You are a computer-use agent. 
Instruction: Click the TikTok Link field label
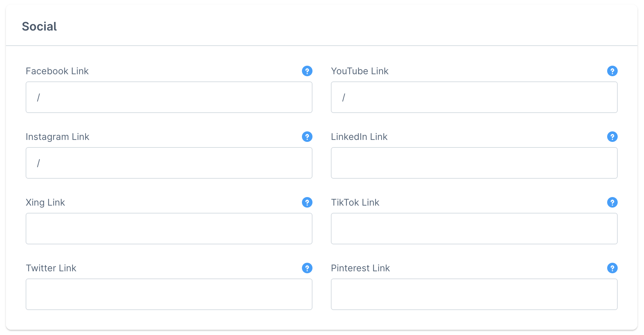[355, 202]
